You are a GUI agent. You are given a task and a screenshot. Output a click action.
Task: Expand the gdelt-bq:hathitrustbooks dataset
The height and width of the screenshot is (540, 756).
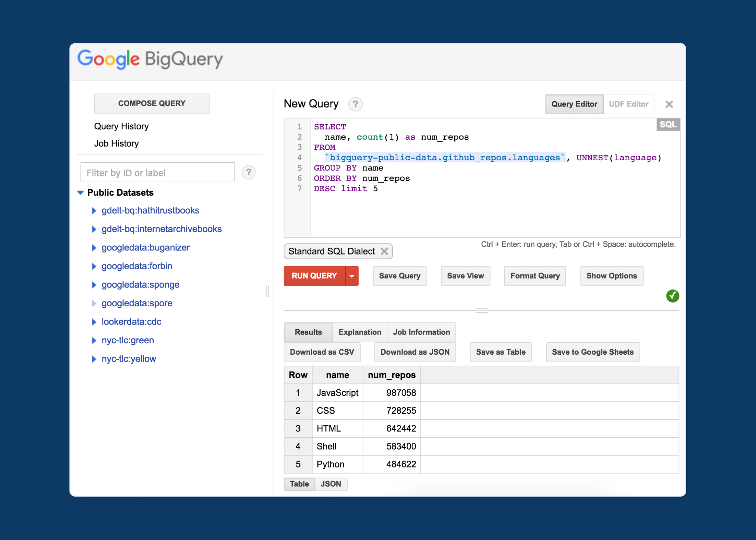[x=94, y=211]
